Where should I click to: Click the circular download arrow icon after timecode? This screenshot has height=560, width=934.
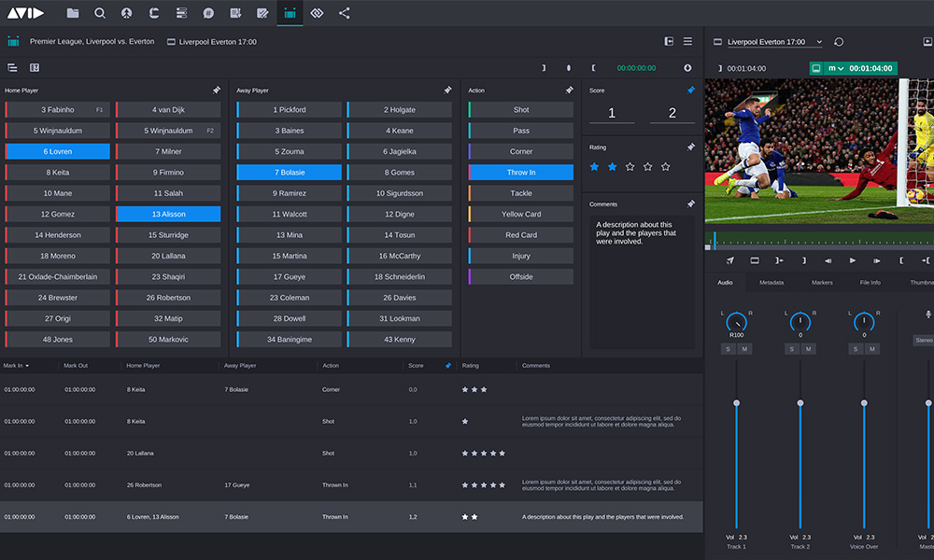687,68
